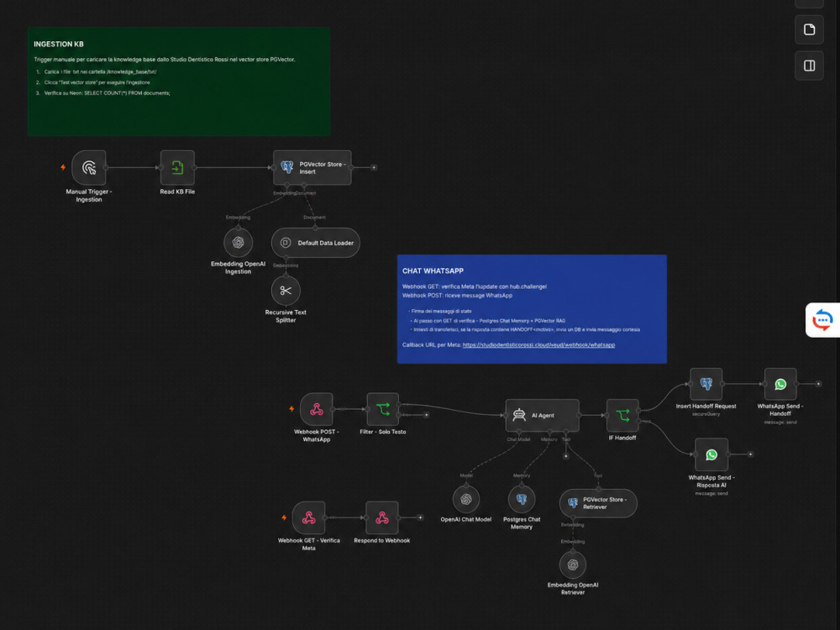
Task: Open the Respond to Webhook node
Action: point(382,518)
